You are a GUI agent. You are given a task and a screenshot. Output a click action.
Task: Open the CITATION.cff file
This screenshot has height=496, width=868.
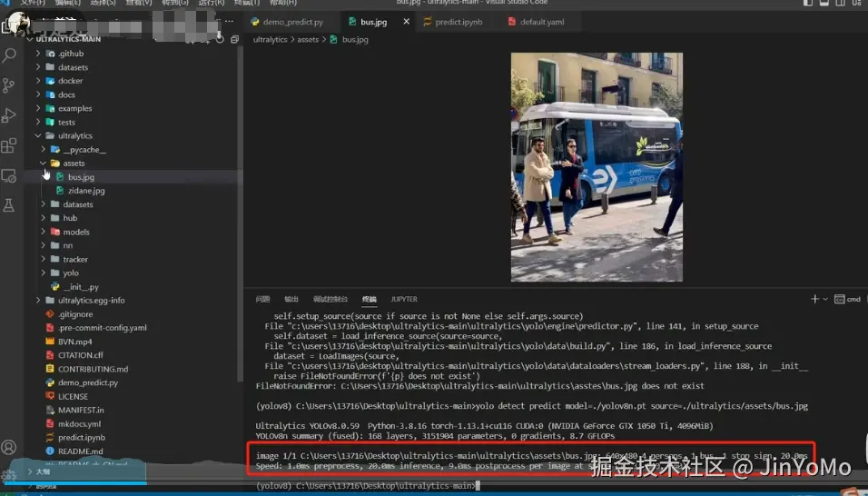coord(80,355)
